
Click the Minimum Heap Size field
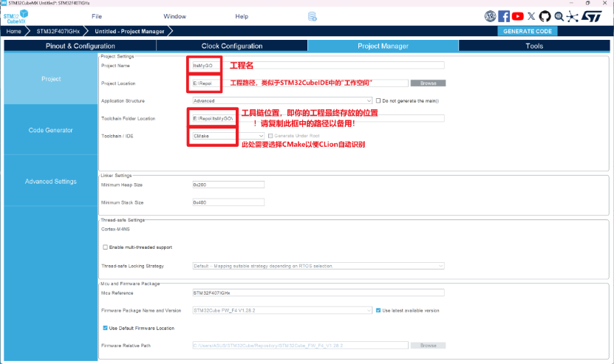pyautogui.click(x=228, y=185)
